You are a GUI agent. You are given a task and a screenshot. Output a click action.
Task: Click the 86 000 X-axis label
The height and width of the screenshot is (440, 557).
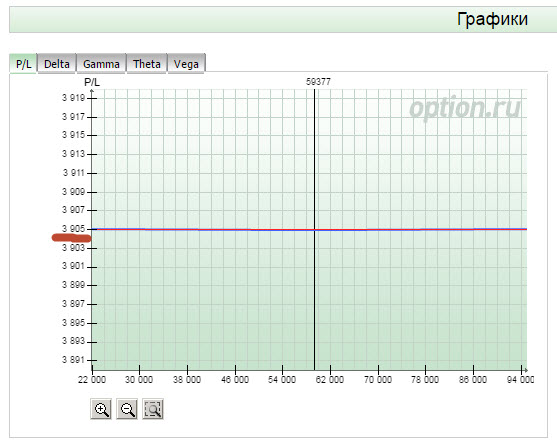(x=473, y=380)
